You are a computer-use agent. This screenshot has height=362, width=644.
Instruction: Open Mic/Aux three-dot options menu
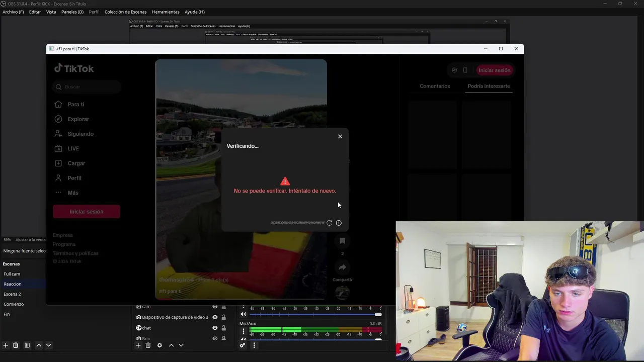click(x=244, y=331)
